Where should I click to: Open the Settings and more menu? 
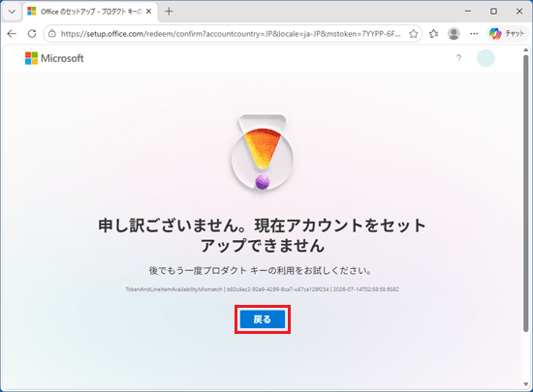click(x=474, y=34)
